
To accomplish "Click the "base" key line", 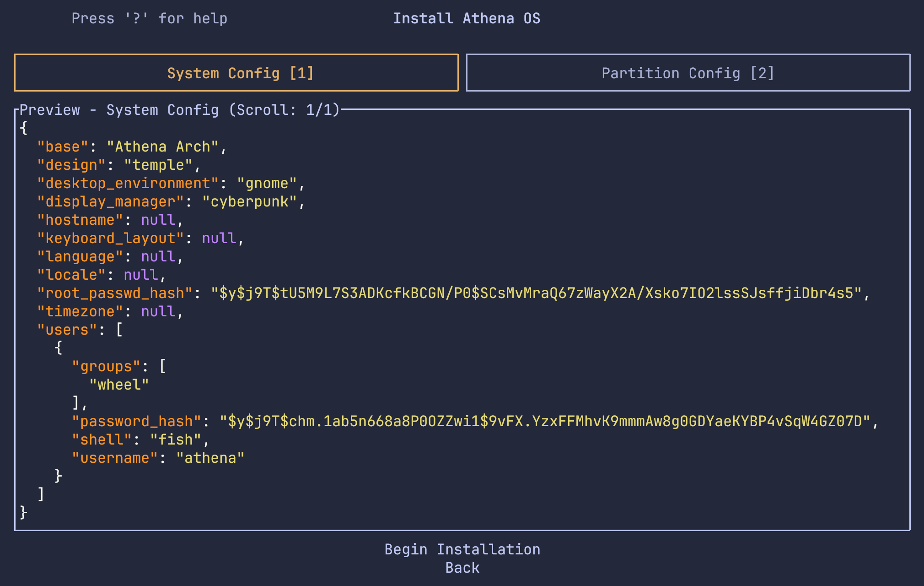I will tap(63, 146).
